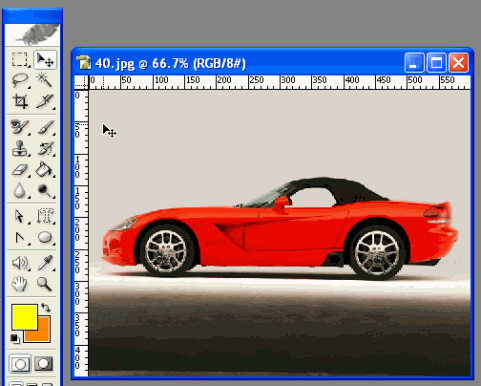Viewport: 481px width, 386px height.
Task: Select the Eraser tool
Action: pos(20,170)
